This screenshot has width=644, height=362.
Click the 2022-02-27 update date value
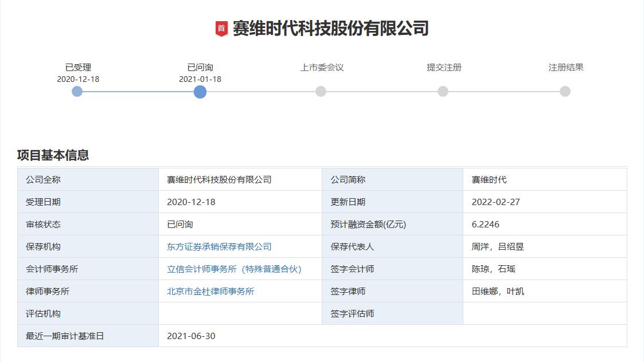point(495,202)
